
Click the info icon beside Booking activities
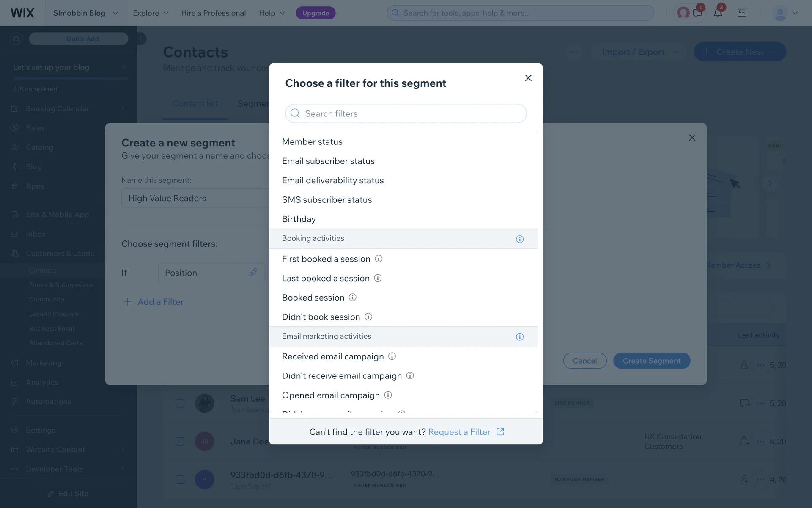(519, 239)
